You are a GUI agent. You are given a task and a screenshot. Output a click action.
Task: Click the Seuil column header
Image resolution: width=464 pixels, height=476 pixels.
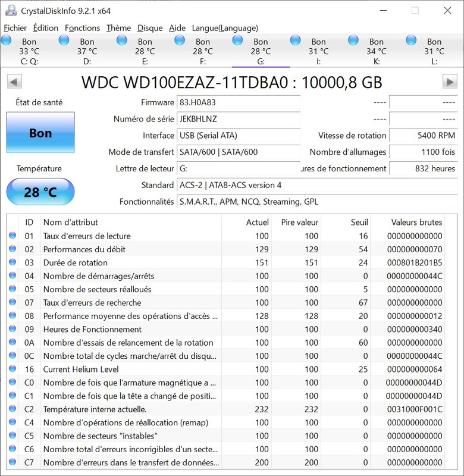click(x=346, y=222)
